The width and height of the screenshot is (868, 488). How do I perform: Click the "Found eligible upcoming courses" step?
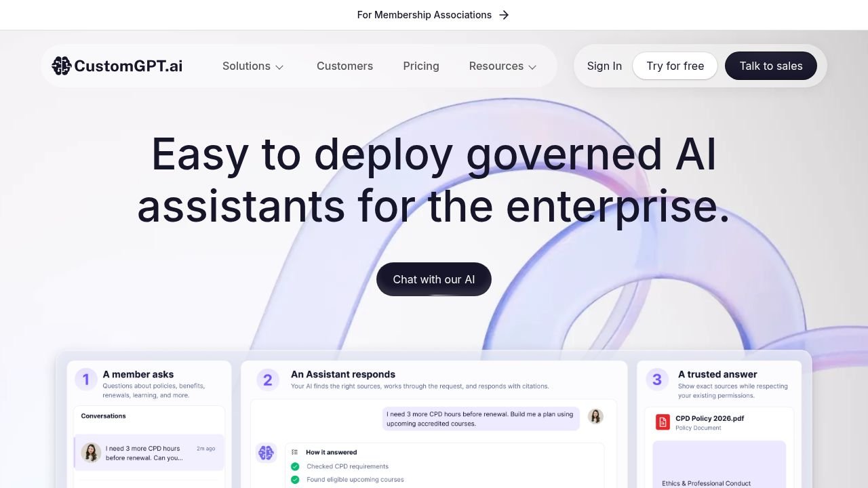coord(355,479)
